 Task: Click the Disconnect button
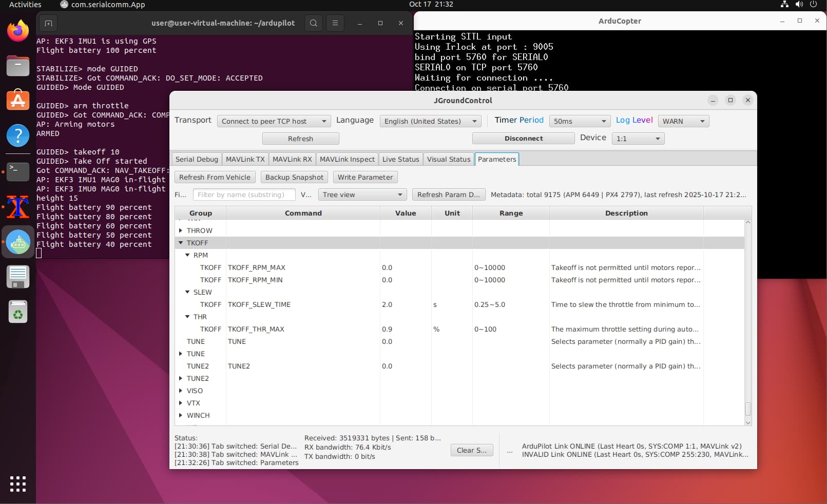(523, 139)
